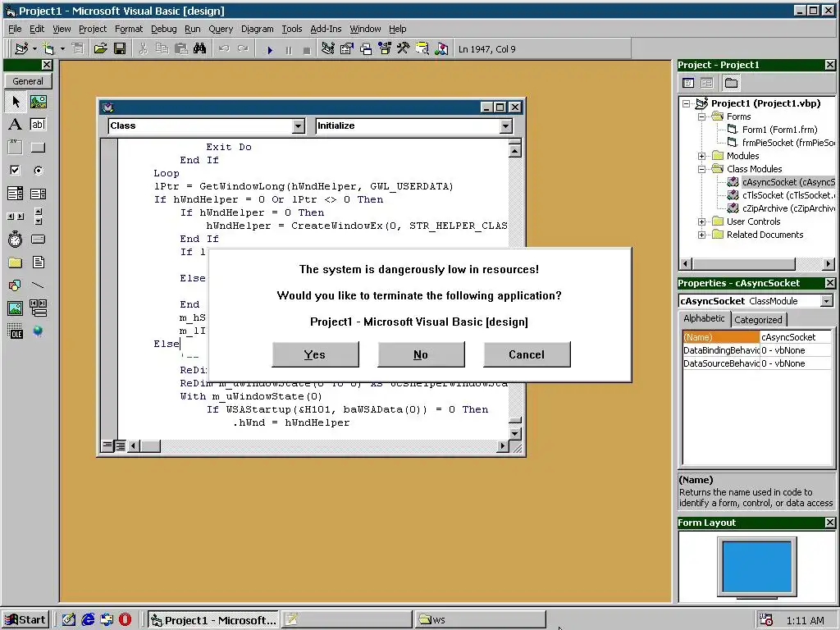
Task: Select the Line control in the toolbox
Action: click(38, 285)
